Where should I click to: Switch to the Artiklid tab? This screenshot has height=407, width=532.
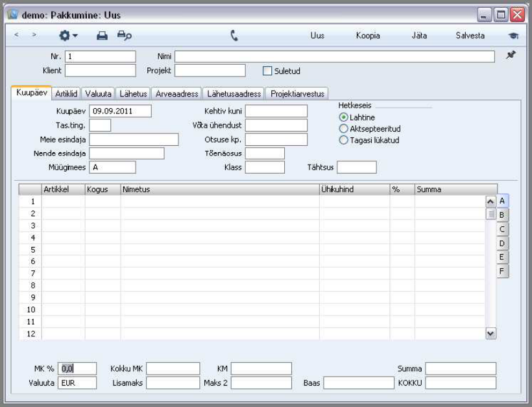pyautogui.click(x=66, y=94)
